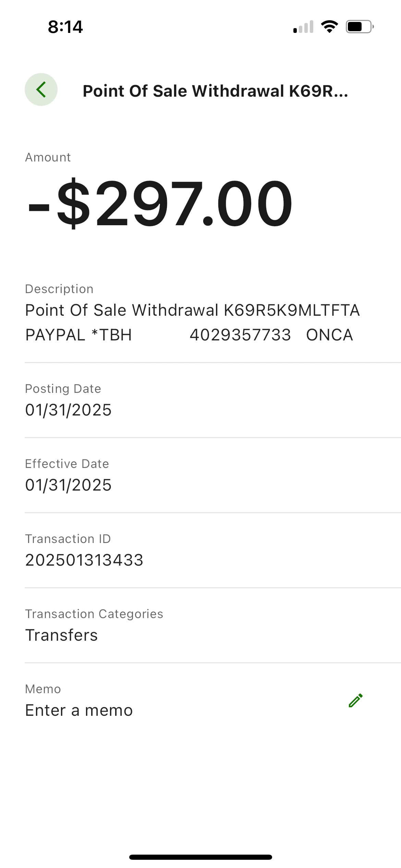Tap the 8:14 clock in status bar
Viewport: 401px width, 868px height.
65,27
